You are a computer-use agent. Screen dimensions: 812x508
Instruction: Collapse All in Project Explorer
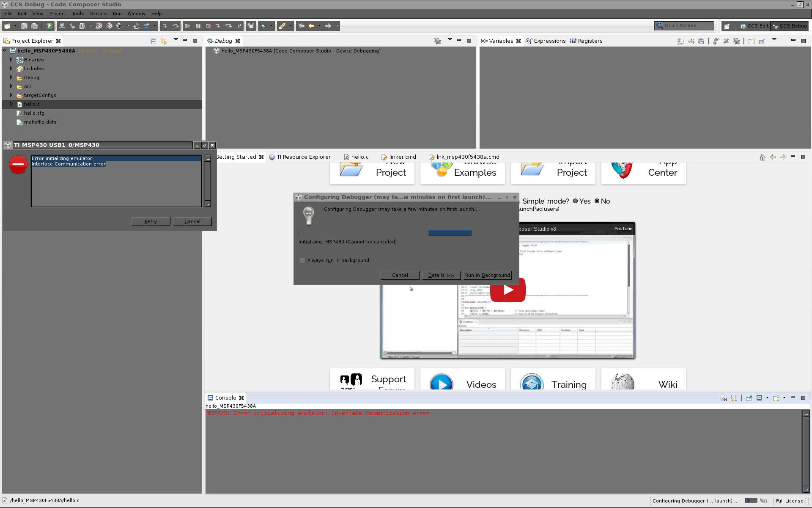tap(153, 41)
